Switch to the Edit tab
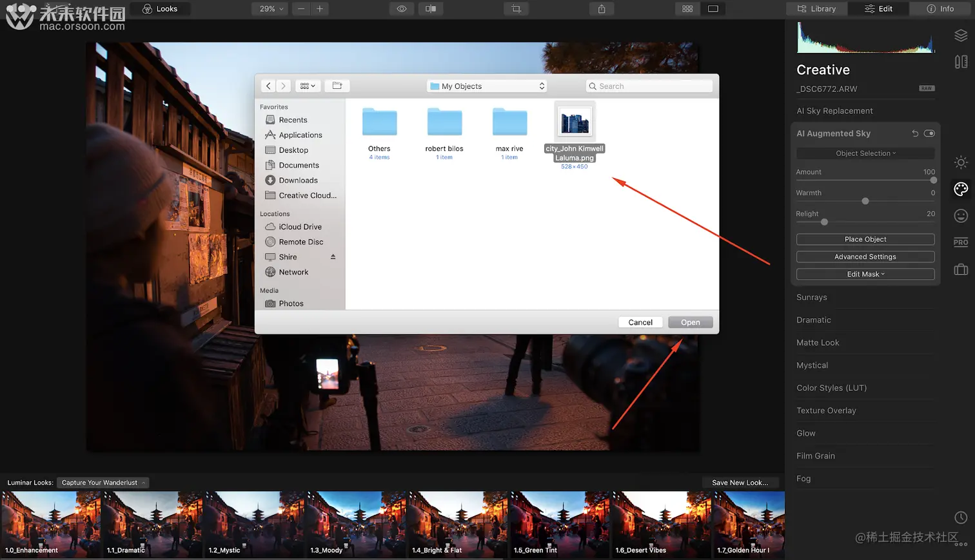This screenshot has height=560, width=975. (878, 9)
